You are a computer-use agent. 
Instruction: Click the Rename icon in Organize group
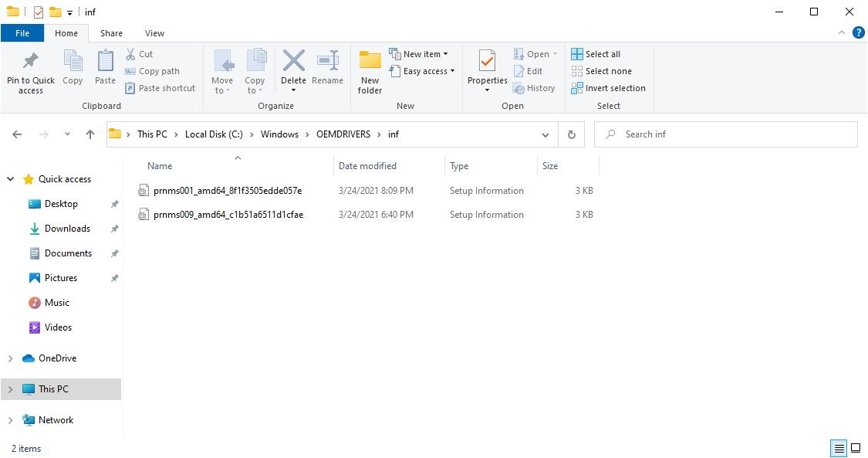click(328, 62)
